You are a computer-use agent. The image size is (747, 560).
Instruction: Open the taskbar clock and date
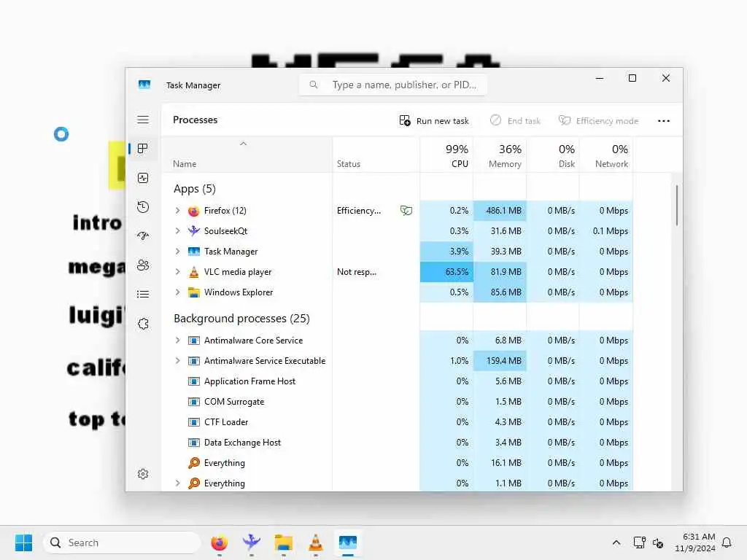694,542
